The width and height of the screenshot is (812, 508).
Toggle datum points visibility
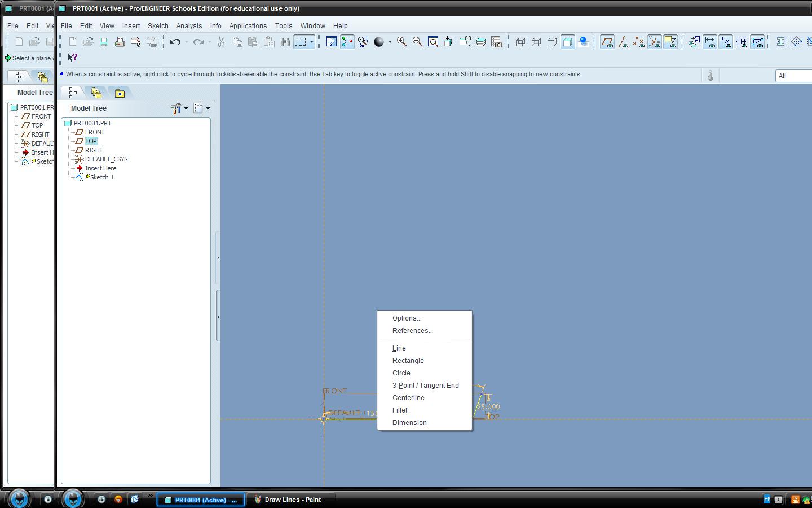coord(638,42)
